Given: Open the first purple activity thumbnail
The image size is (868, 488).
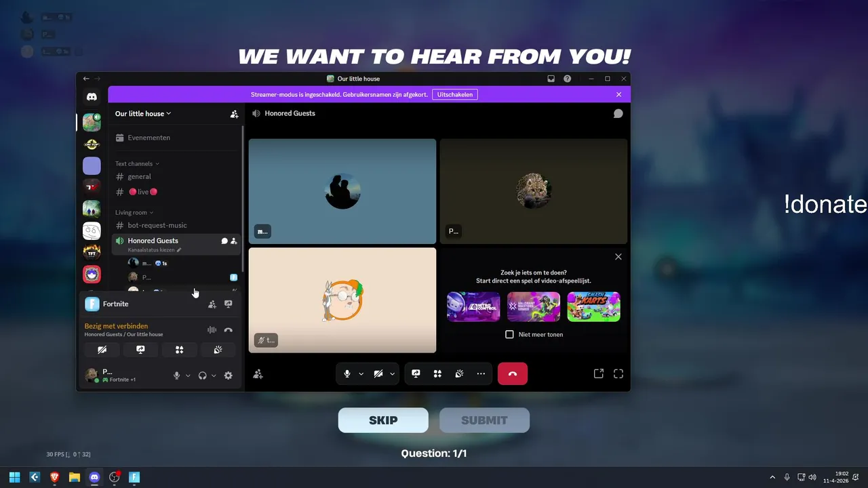Looking at the screenshot, I should pos(473,306).
